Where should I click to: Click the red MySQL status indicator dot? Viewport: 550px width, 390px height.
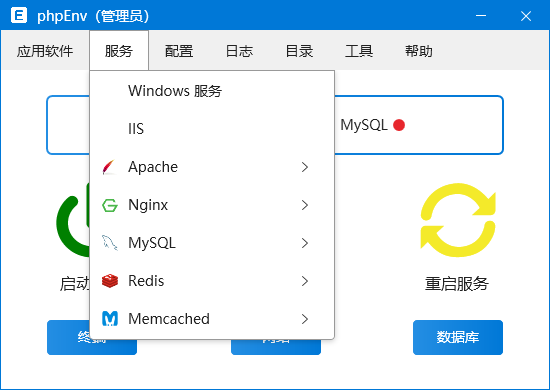click(399, 125)
